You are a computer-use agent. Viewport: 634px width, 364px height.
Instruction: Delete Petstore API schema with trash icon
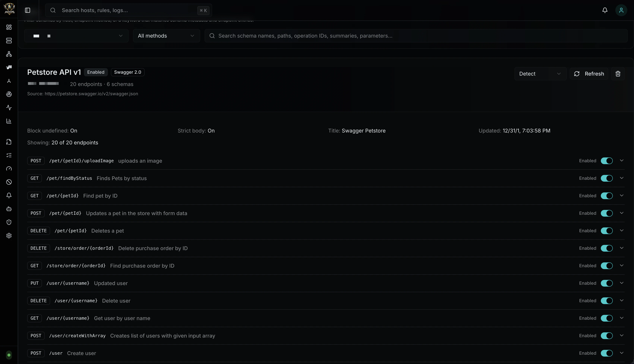pyautogui.click(x=618, y=74)
